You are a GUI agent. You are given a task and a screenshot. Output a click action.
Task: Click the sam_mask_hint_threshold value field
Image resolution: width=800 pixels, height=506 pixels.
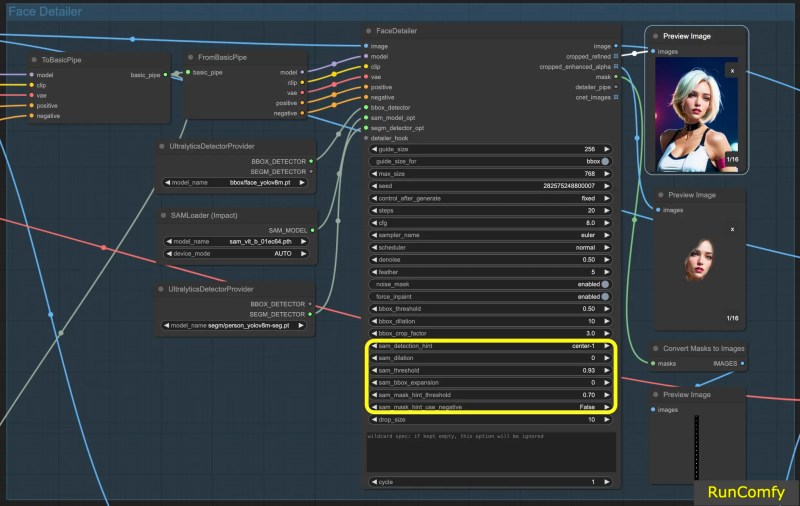point(490,395)
